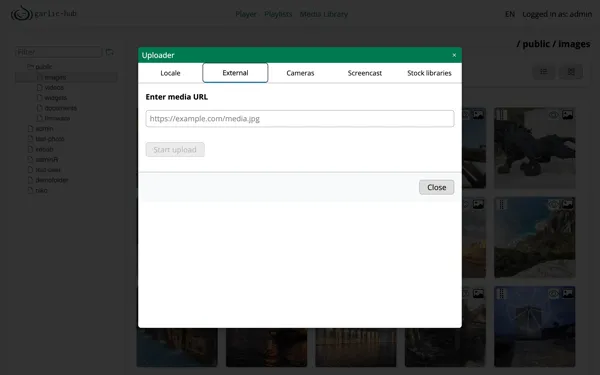Select the documents folder in the tree
The height and width of the screenshot is (375, 600).
(61, 108)
